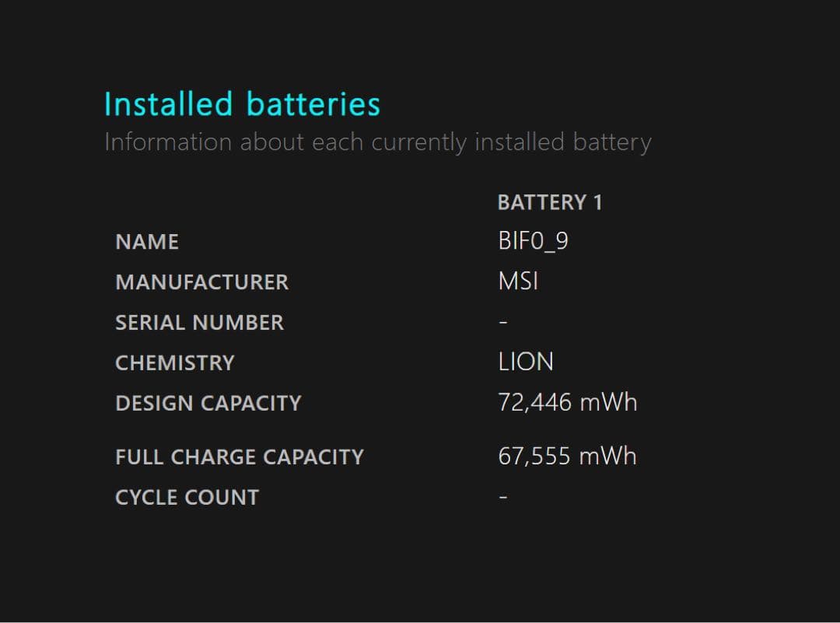The height and width of the screenshot is (623, 840).
Task: Select the number 67,555 in full charge capacity
Action: (534, 457)
